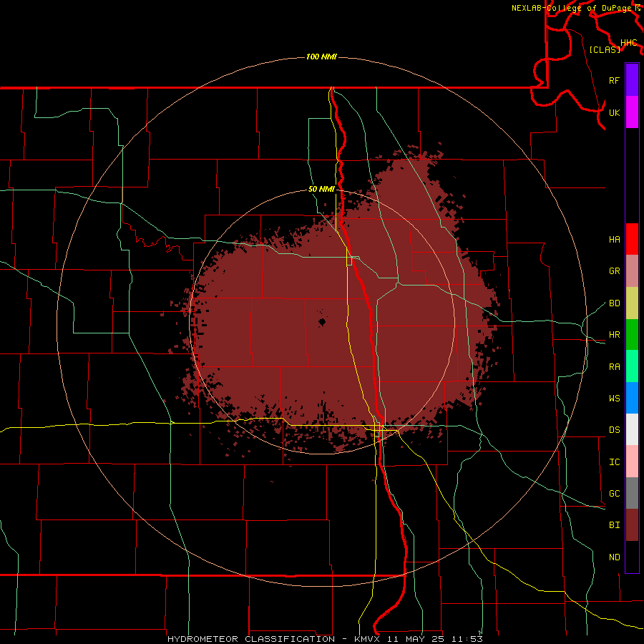
Task: Click the RA aqua legend swatch
Action: pos(632,366)
